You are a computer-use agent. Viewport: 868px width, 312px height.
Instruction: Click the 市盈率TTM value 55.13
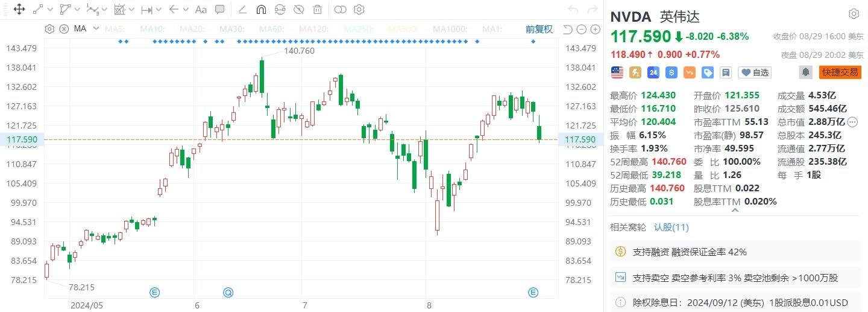point(756,122)
